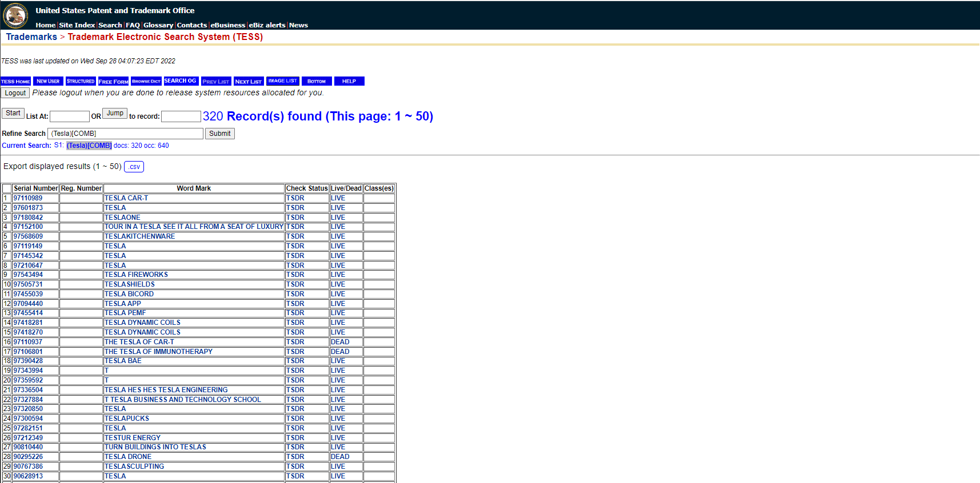The width and height of the screenshot is (980, 483).
Task: Click DEAD status for THE TESLA OF IMMUNOTHERAPY
Action: 340,352
